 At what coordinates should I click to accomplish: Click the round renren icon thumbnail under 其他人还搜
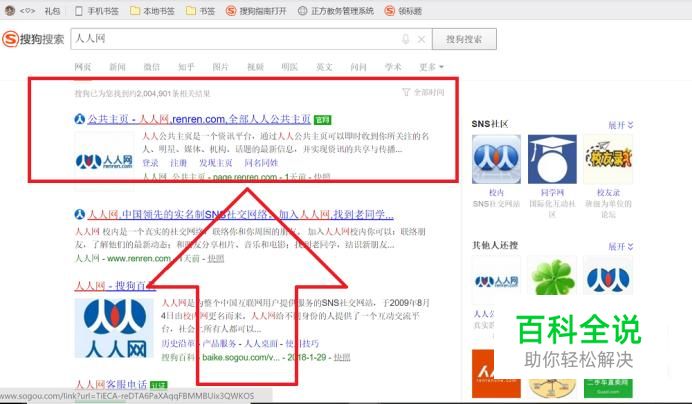[608, 278]
